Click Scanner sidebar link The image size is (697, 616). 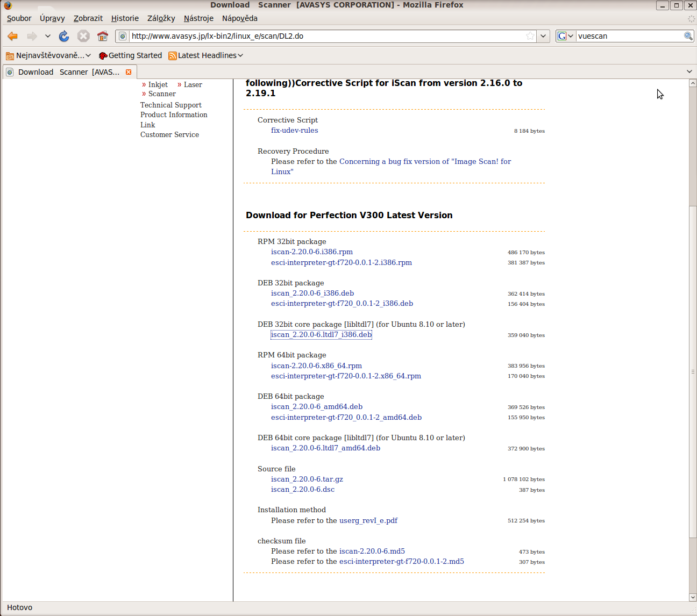coord(162,94)
